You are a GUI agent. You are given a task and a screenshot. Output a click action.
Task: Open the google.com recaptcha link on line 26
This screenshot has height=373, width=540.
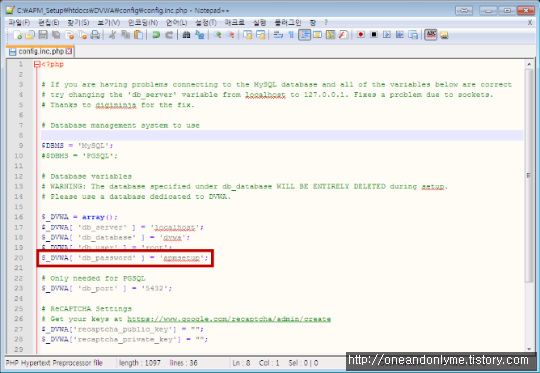point(229,319)
